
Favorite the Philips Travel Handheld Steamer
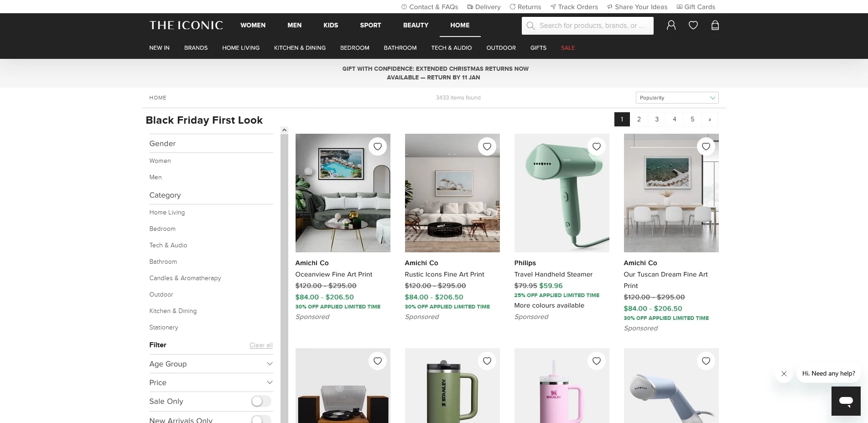tap(596, 146)
